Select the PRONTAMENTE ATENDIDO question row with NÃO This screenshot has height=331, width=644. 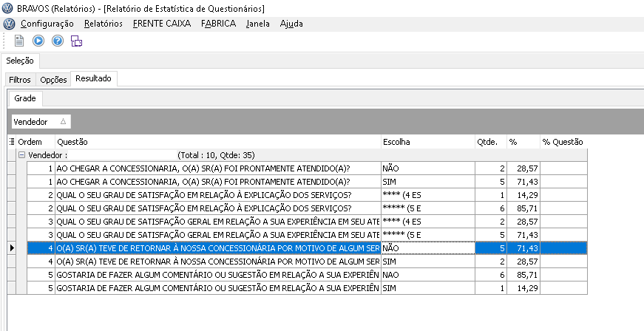tap(308, 168)
